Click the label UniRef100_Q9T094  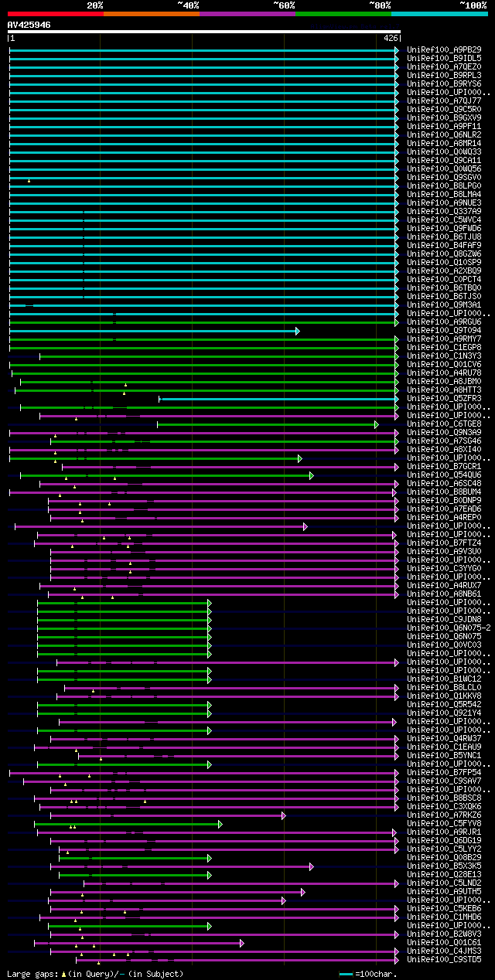click(444, 331)
